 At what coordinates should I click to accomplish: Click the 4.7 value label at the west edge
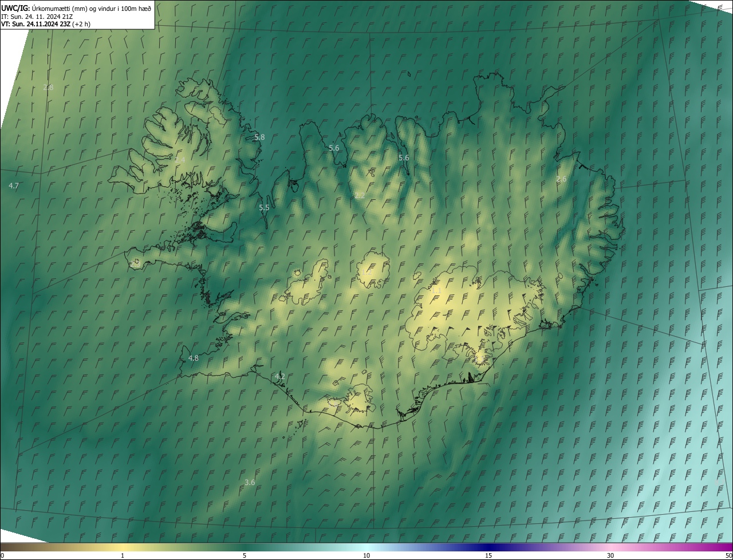click(x=14, y=186)
